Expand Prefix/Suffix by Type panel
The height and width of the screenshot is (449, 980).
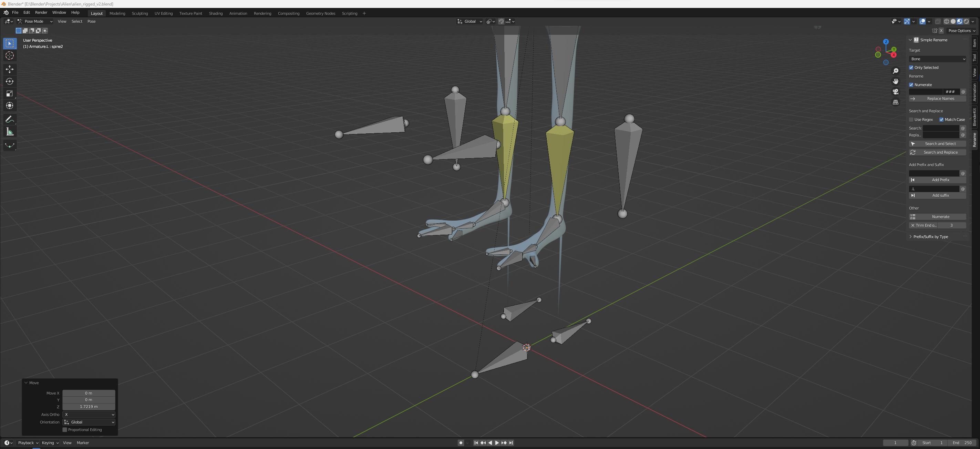(930, 237)
